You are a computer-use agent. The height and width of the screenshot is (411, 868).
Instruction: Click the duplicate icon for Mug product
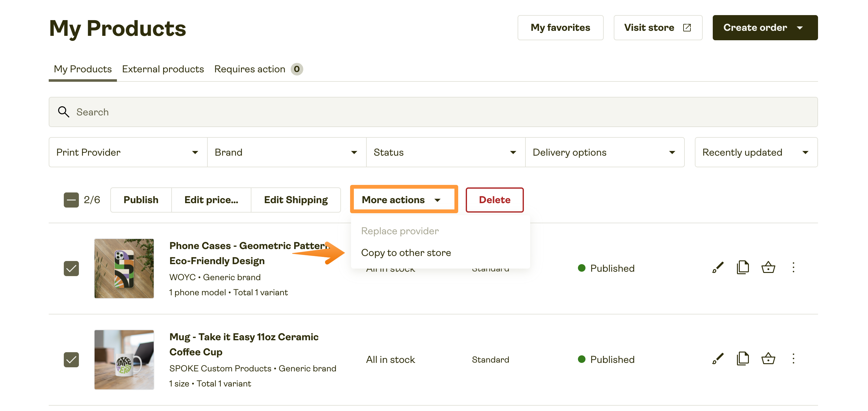tap(743, 359)
